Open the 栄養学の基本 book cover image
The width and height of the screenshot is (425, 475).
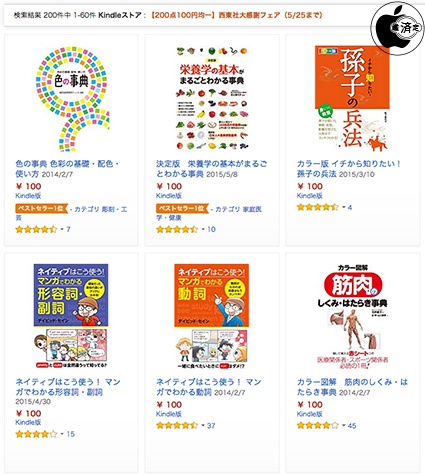pos(212,99)
